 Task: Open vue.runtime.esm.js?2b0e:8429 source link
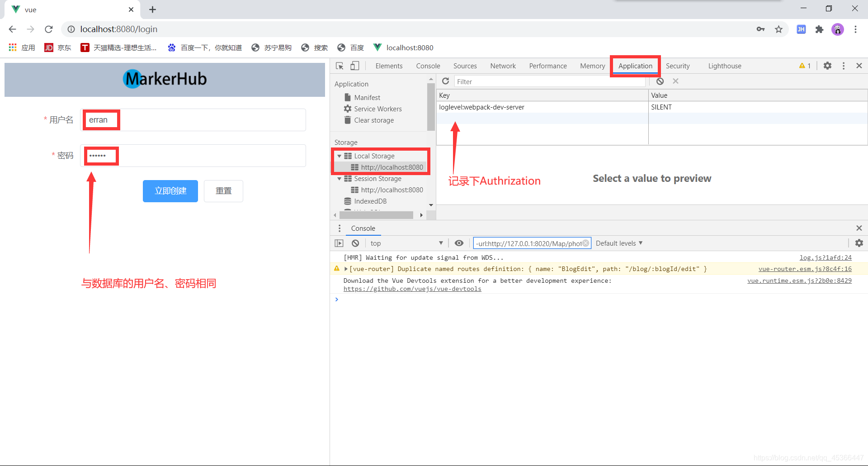pyautogui.click(x=799, y=281)
